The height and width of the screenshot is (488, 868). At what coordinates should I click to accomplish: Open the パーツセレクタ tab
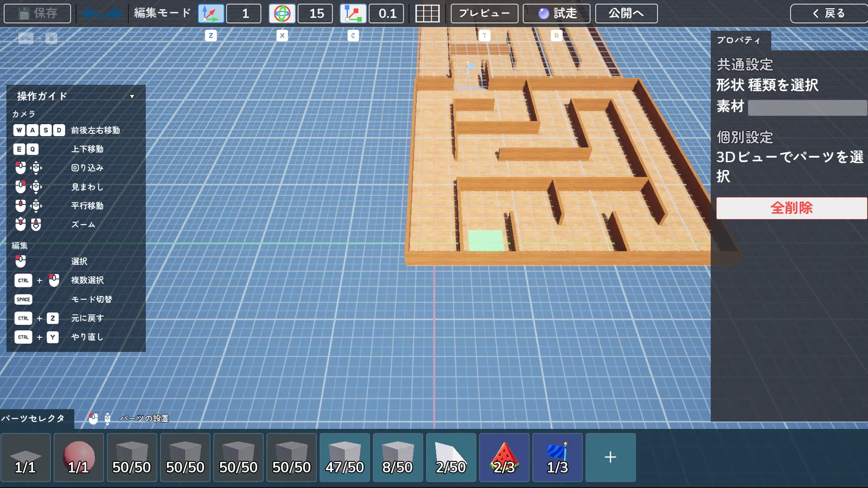pos(36,419)
